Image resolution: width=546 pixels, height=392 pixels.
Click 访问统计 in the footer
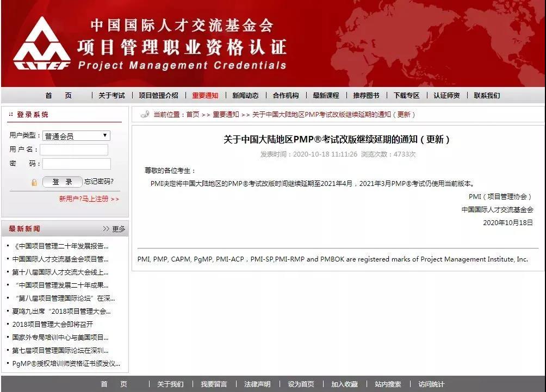[431, 384]
